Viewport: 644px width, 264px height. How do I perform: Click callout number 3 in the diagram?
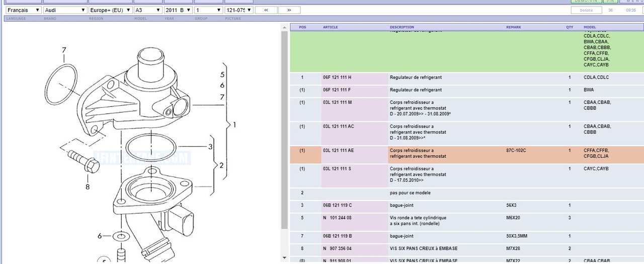click(210, 147)
